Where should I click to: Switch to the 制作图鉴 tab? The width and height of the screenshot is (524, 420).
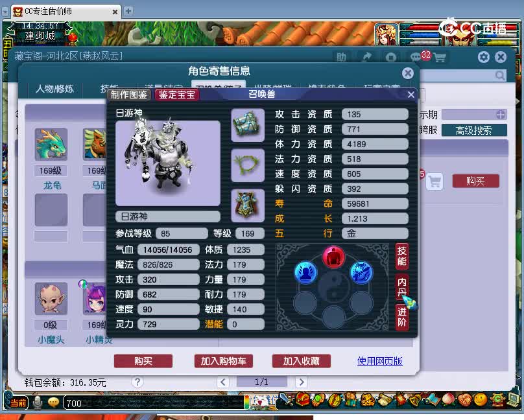[x=129, y=95]
